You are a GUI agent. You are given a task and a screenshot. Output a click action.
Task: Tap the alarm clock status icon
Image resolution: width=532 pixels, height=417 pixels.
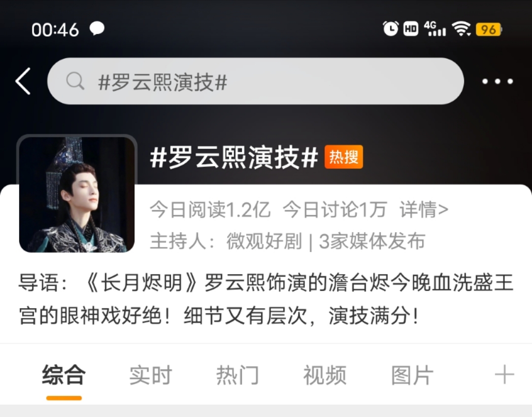click(391, 29)
